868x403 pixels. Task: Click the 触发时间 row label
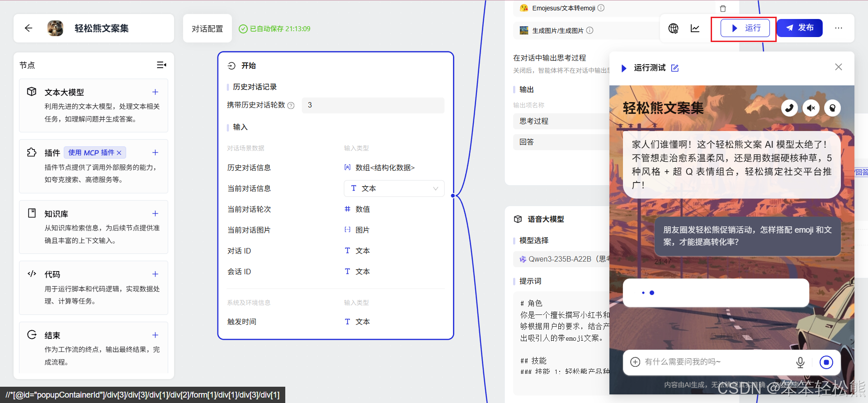pos(241,322)
